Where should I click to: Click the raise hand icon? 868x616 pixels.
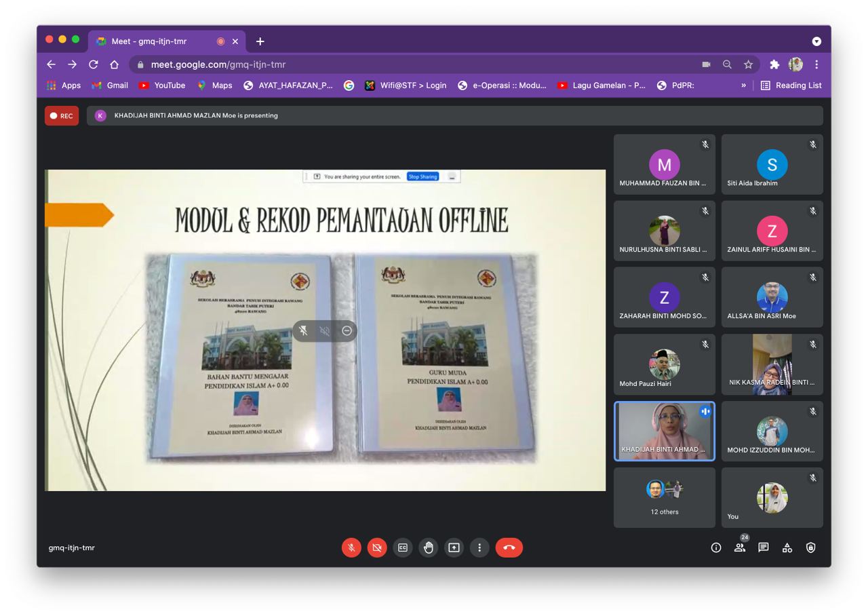pos(428,547)
